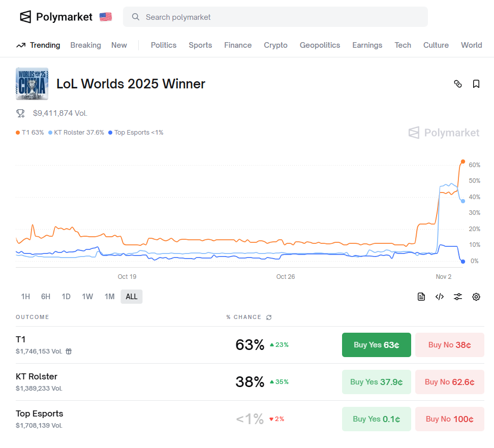Click the US flag region icon

coord(106,17)
